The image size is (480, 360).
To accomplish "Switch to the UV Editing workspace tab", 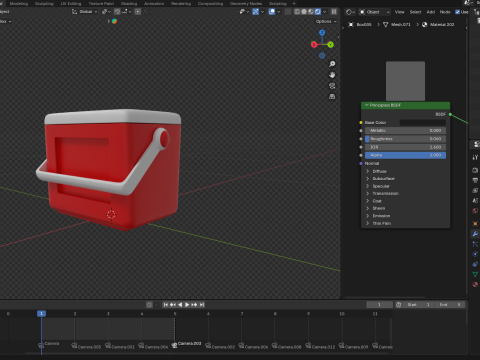I will [x=71, y=3].
